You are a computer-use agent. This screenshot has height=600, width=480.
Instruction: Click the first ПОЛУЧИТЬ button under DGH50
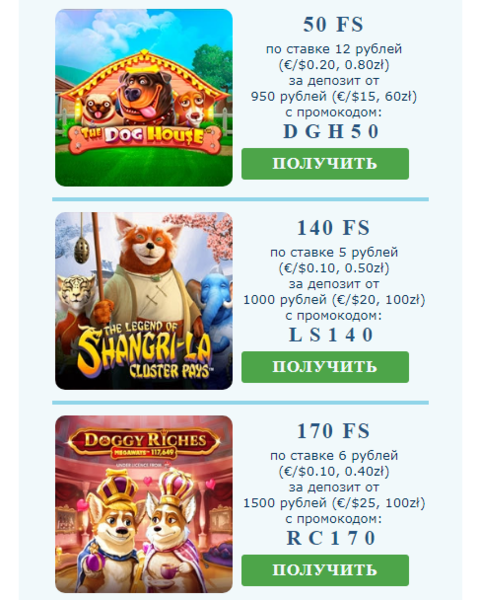[x=325, y=164]
